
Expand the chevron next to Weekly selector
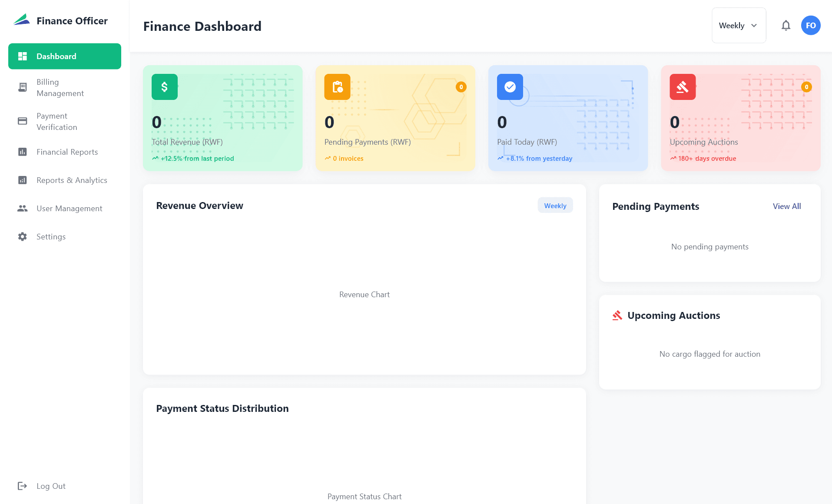click(754, 26)
